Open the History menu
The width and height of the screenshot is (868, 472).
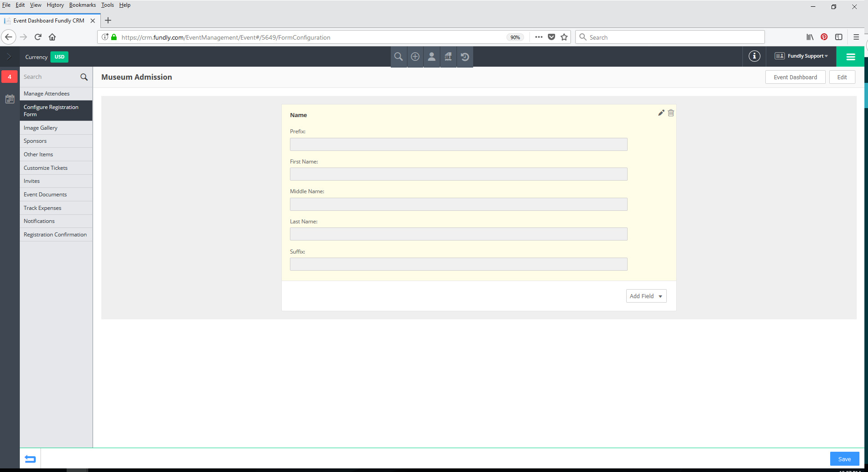pyautogui.click(x=55, y=5)
